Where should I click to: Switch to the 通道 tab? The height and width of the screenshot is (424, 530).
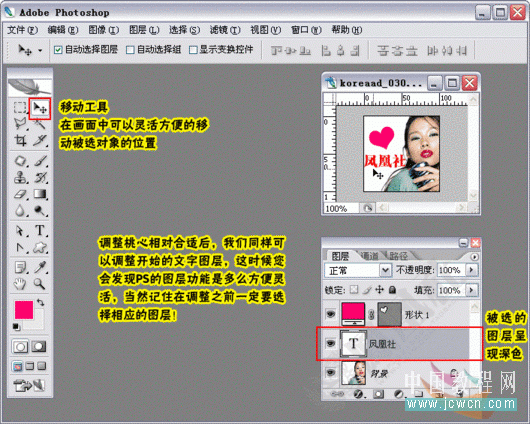(x=369, y=256)
